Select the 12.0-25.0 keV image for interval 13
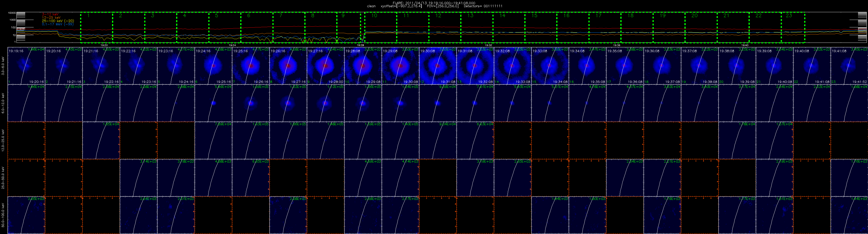Viewport: 868px width, 234px height. tap(475, 140)
